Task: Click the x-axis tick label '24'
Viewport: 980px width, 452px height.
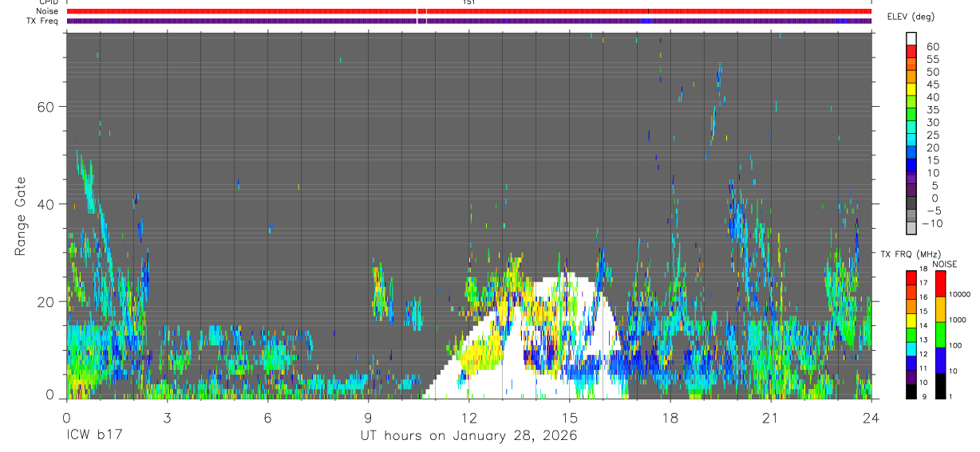Action: click(871, 418)
